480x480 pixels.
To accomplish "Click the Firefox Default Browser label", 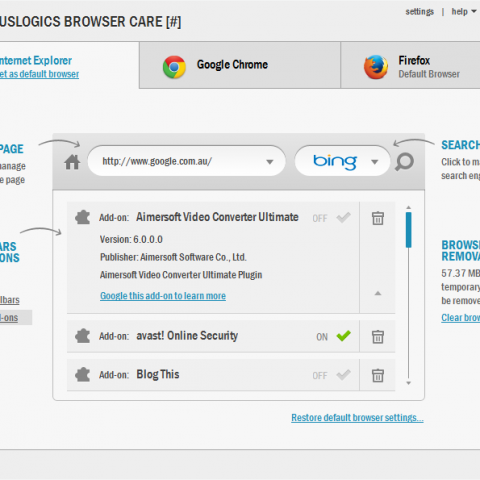I will click(x=429, y=74).
